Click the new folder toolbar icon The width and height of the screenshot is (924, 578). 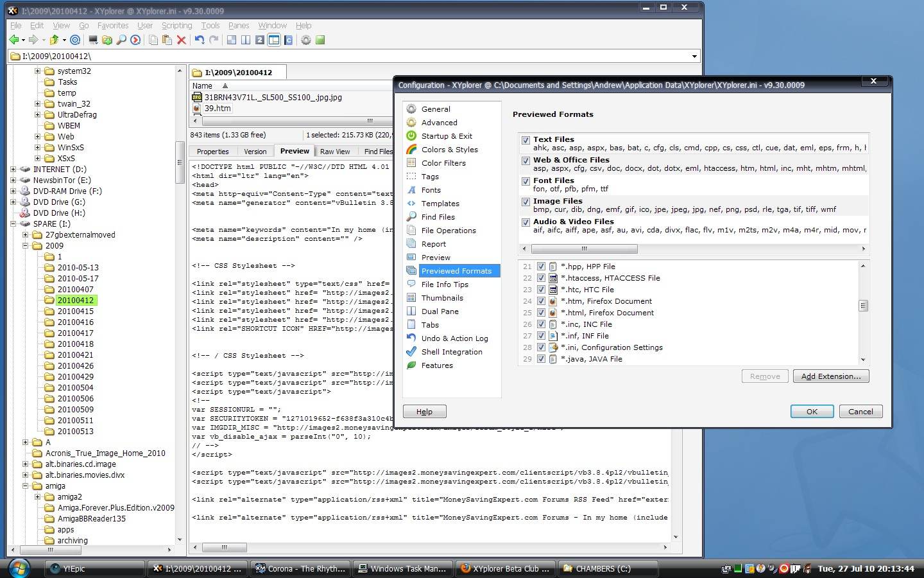tap(107, 40)
